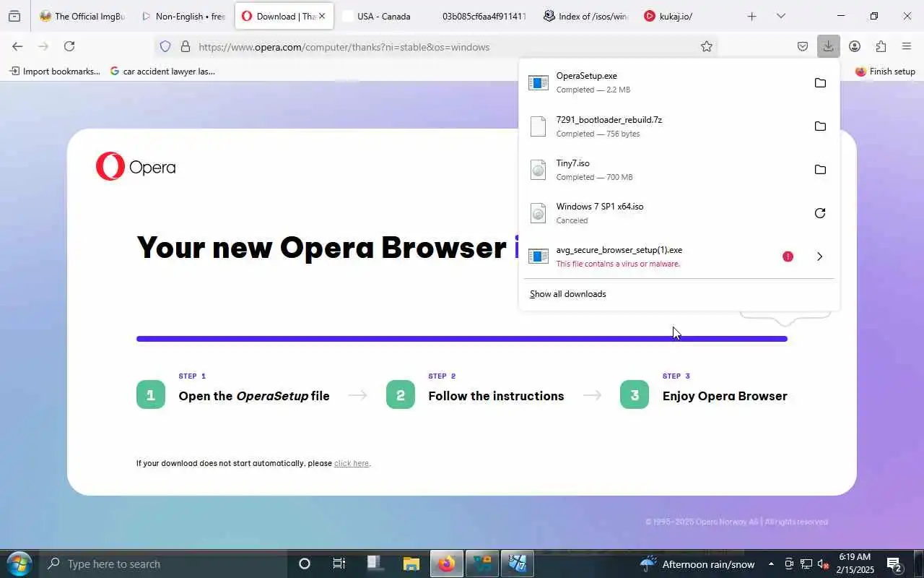Open the Firefox account icon
The height and width of the screenshot is (578, 924).
[855, 46]
